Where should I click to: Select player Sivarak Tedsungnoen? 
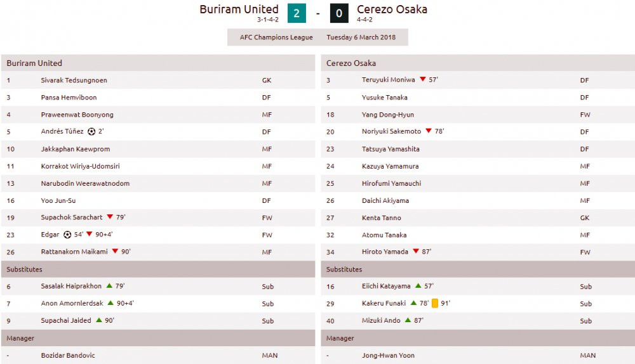tap(74, 81)
